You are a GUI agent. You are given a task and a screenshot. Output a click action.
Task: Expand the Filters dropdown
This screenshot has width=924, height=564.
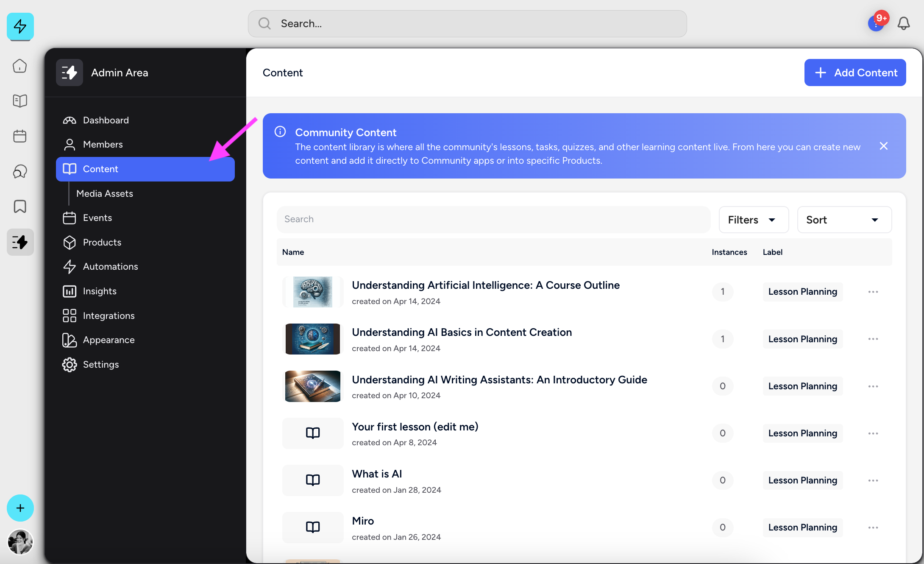coord(753,220)
